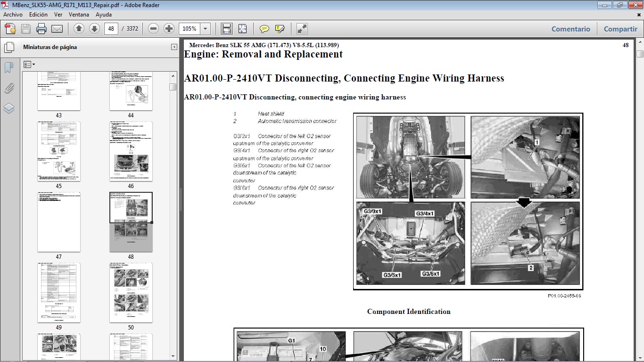Screen dimensions: 644x362
Task: Send file by email envelope icon
Action: 57,29
